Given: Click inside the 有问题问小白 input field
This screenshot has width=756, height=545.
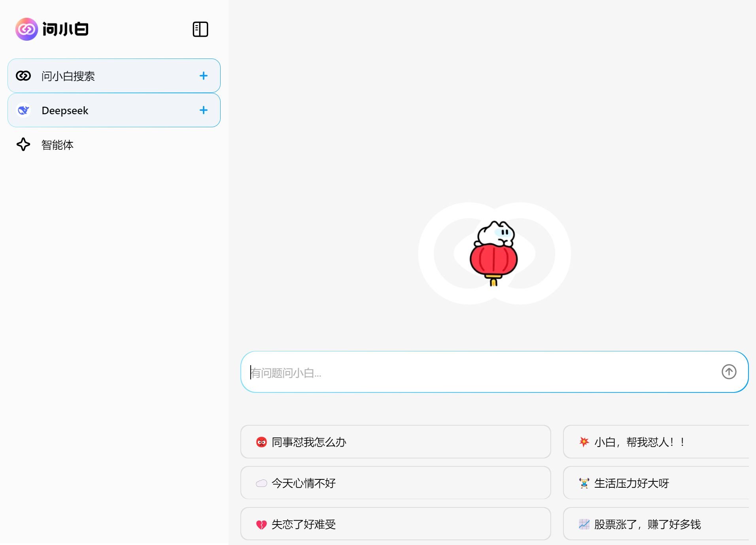Looking at the screenshot, I should 435,372.
